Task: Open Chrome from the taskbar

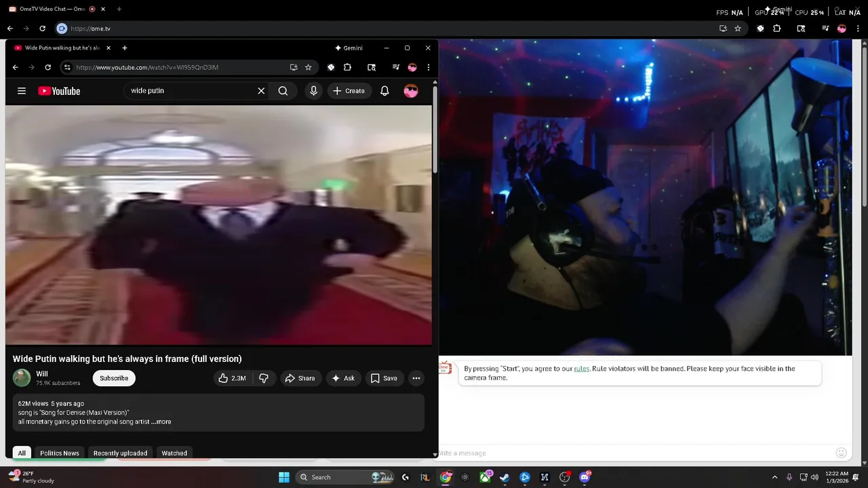Action: (446, 477)
